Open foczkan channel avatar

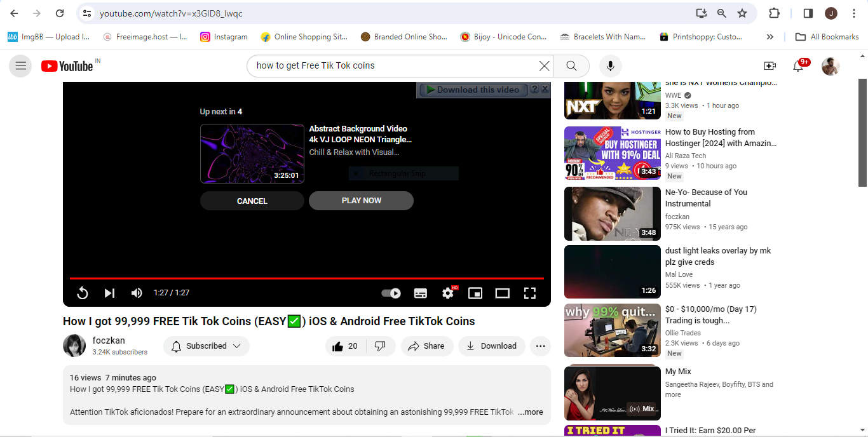[x=74, y=346]
